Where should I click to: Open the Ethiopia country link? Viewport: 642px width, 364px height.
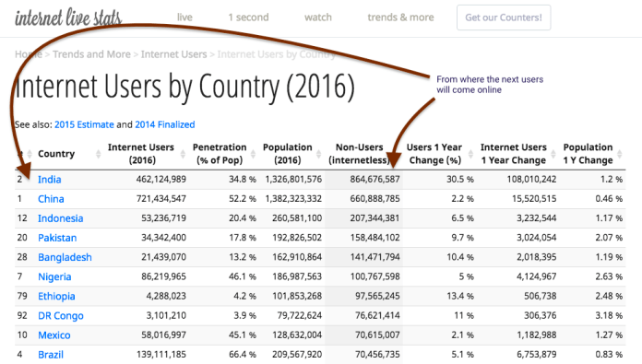(56, 296)
